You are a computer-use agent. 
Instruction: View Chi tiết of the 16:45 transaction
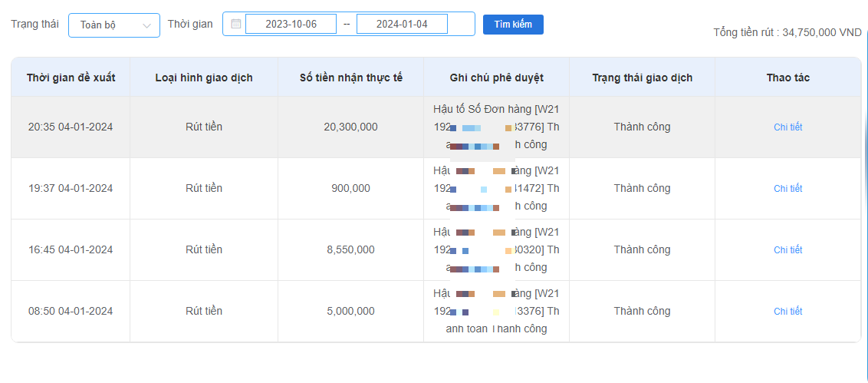click(787, 250)
